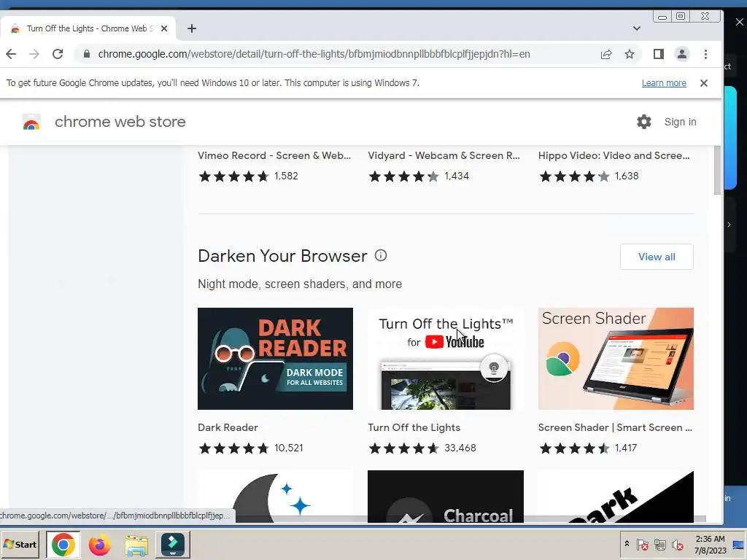This screenshot has width=747, height=560.
Task: Click Dark Reader's 10,521 rating count
Action: [x=288, y=448]
